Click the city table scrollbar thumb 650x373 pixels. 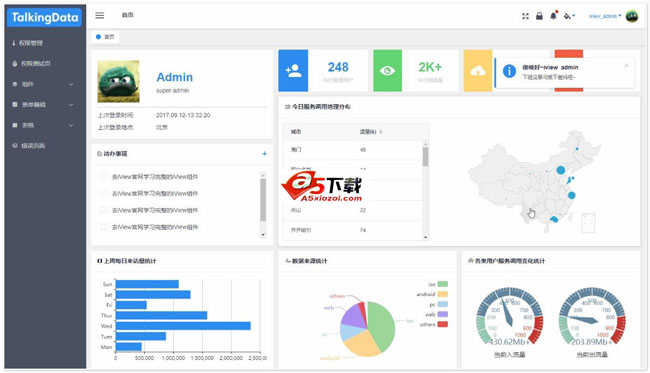click(425, 157)
